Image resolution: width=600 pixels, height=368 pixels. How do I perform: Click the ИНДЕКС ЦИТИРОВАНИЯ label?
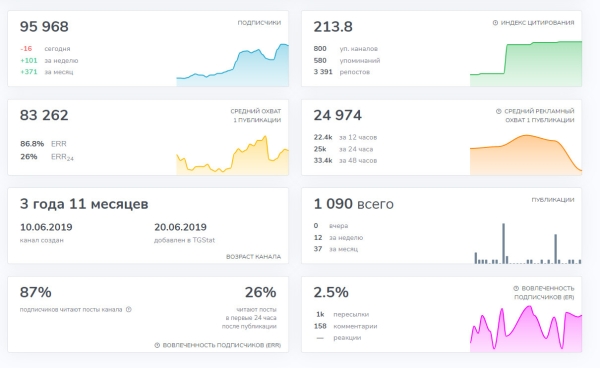tap(537, 23)
